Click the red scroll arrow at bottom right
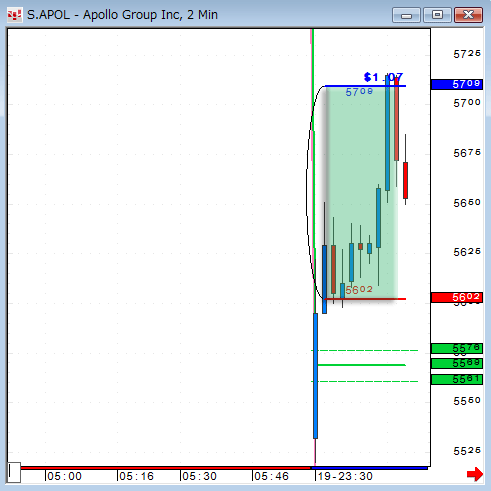The height and width of the screenshot is (491, 491). coord(475,474)
